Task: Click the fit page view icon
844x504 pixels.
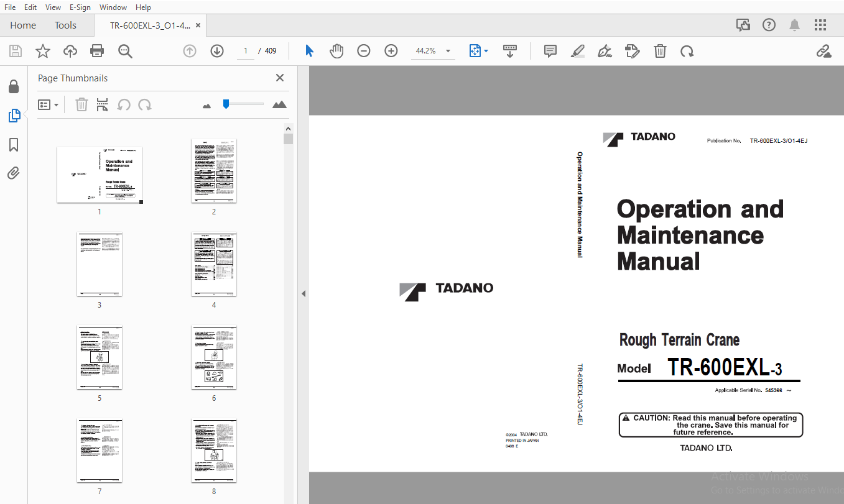Action: pos(475,51)
